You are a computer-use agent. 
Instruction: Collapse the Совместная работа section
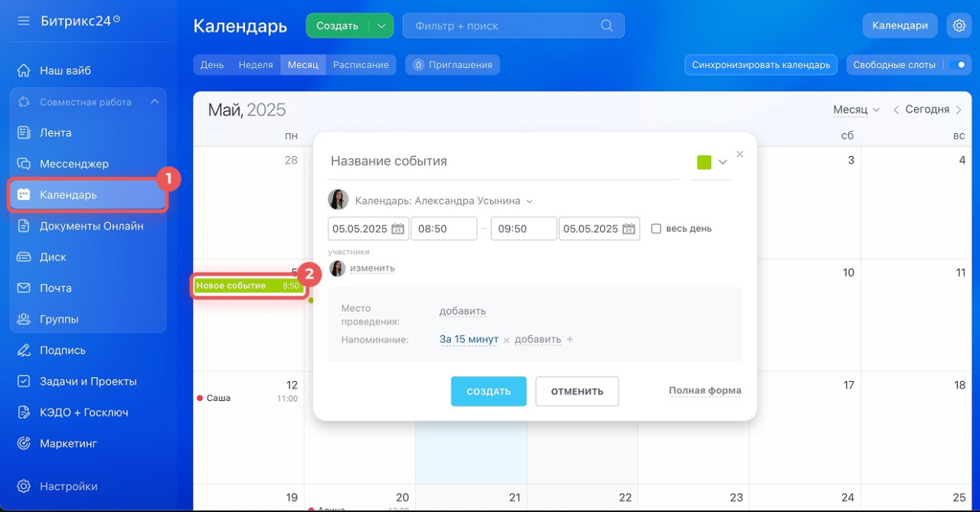pyautogui.click(x=155, y=102)
